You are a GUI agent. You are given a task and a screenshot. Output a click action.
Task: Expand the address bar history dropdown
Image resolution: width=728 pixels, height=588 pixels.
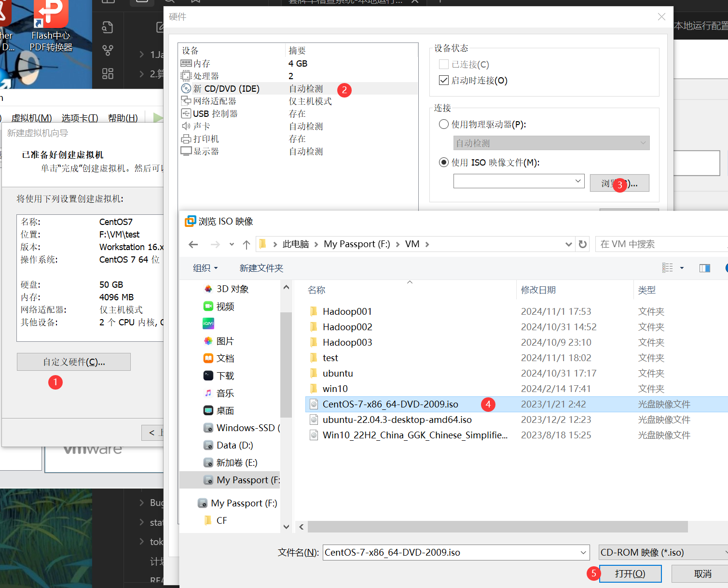click(x=568, y=244)
